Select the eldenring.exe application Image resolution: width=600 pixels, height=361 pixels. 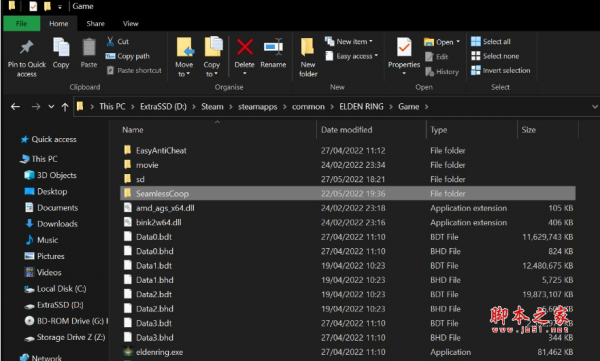[347, 352]
